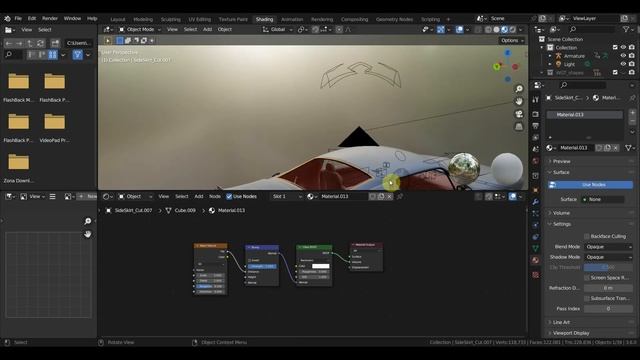Image resolution: width=640 pixels, height=360 pixels.
Task: Unlink Material.013 in node editor header
Action: pyautogui.click(x=389, y=197)
